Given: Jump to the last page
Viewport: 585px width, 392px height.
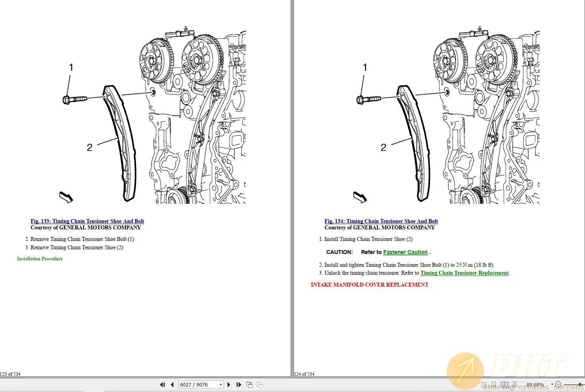Looking at the screenshot, I should (x=239, y=384).
